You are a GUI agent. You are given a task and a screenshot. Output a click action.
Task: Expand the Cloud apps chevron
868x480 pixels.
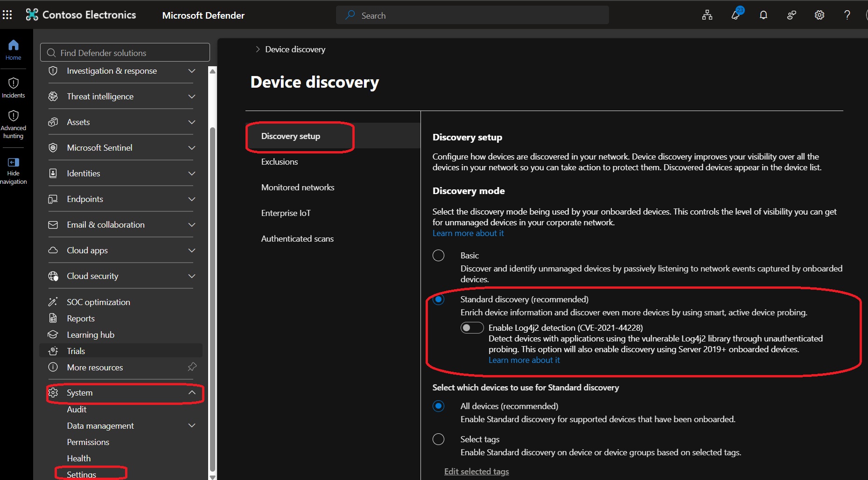191,250
